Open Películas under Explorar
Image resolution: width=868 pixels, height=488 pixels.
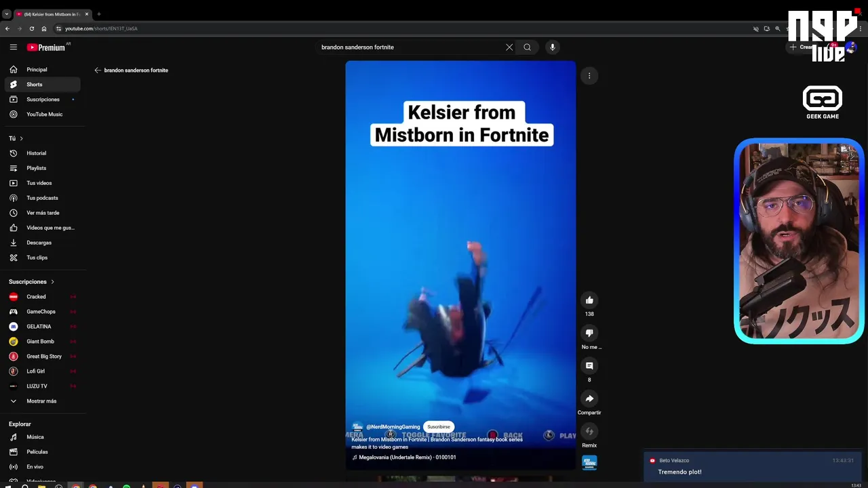point(42,452)
